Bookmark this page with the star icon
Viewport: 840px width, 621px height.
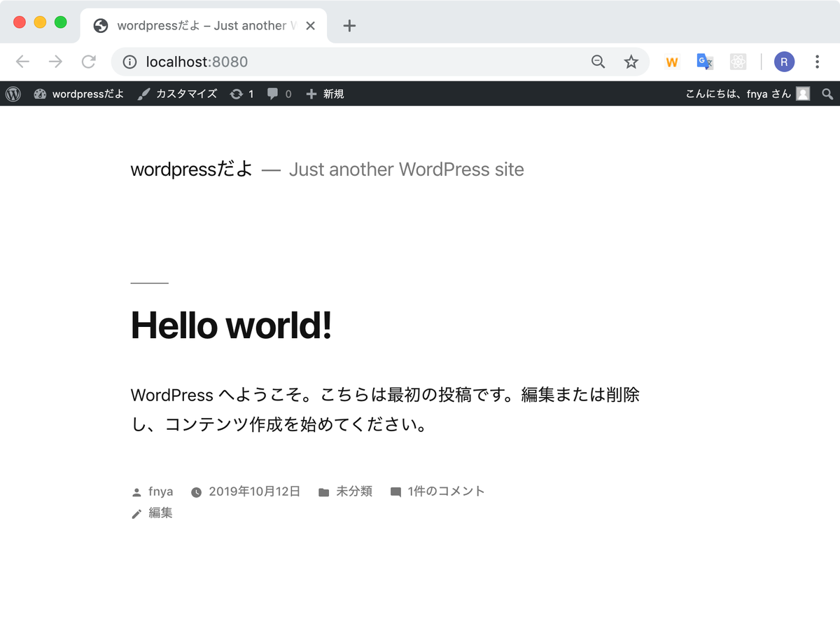[631, 62]
